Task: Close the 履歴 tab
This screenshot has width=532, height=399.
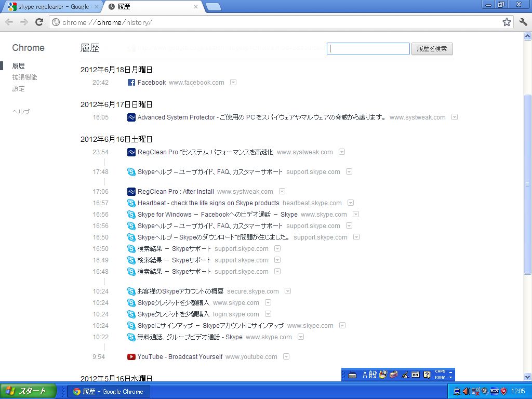Action: click(x=196, y=7)
